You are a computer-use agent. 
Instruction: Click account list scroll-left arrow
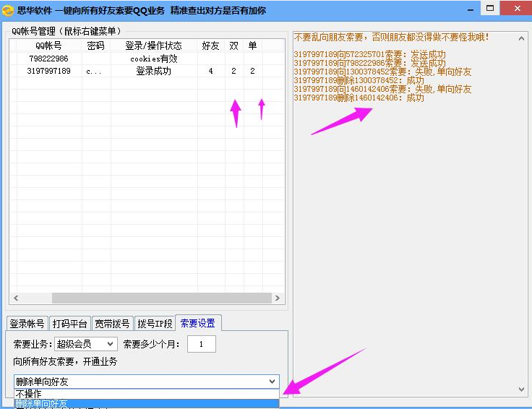pyautogui.click(x=16, y=298)
